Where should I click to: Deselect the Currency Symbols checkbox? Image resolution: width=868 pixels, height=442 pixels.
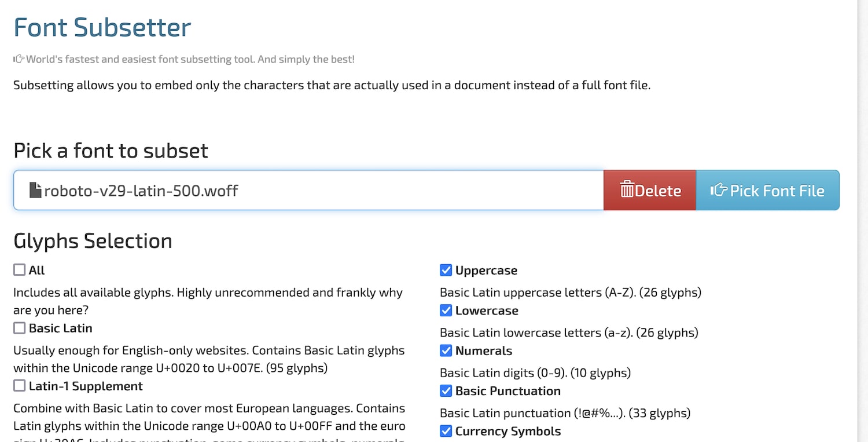(446, 431)
